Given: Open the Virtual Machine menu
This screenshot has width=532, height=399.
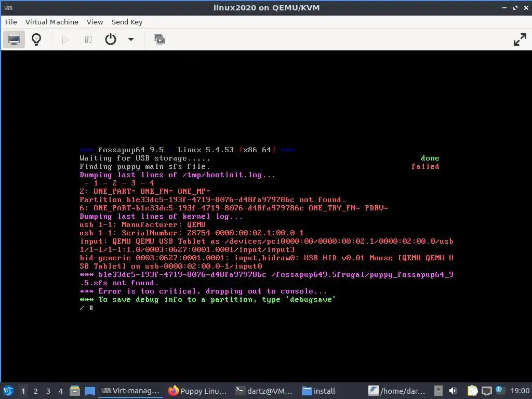Looking at the screenshot, I should [51, 22].
